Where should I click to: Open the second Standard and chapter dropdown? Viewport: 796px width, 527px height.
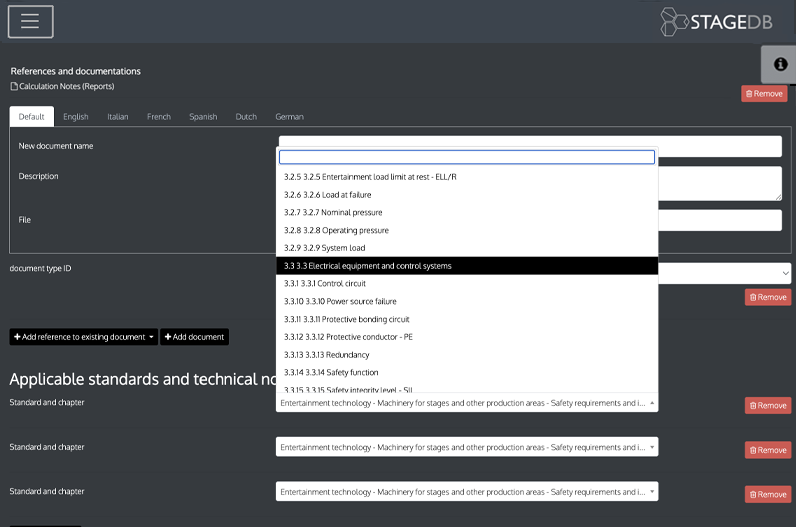[466, 447]
